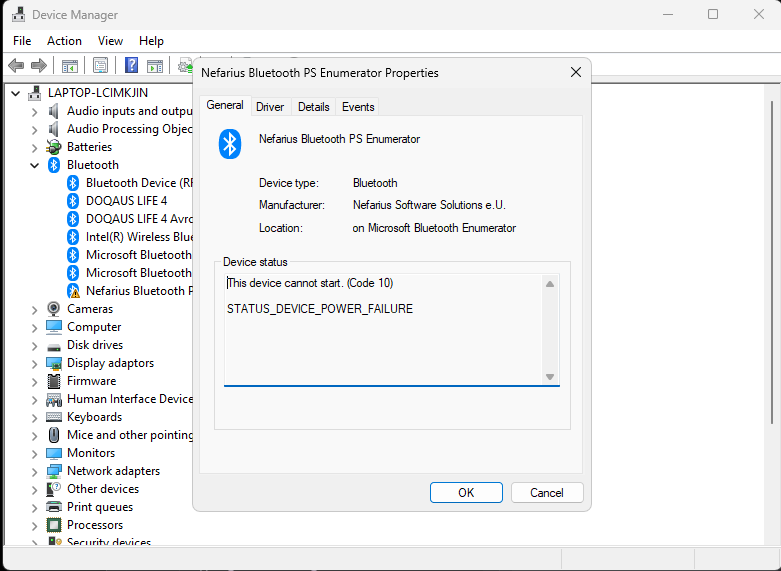Click the Network adapters category icon

(x=54, y=471)
